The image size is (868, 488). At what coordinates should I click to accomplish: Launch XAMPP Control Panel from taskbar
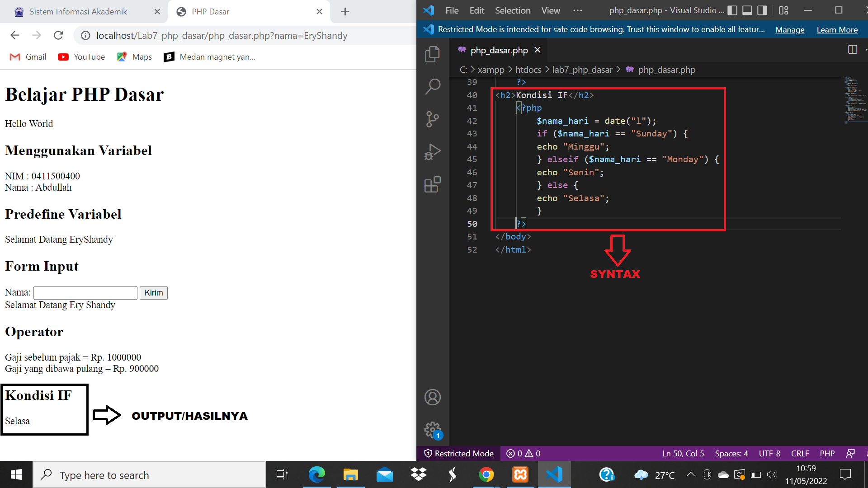[520, 474]
